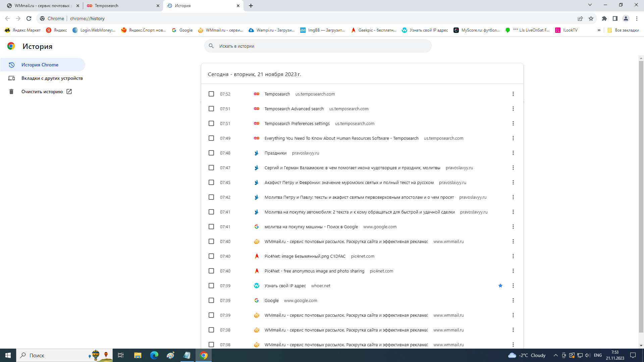Expand hidden bookmarks chevron
This screenshot has height=362, width=644.
pos(599,30)
